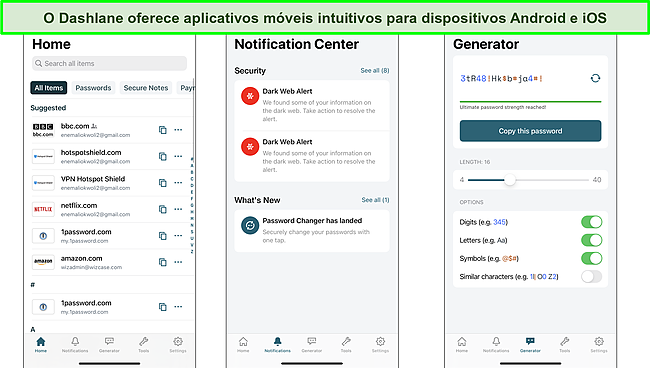Open more options for hotspotshield.com
650x368 pixels.
click(178, 156)
